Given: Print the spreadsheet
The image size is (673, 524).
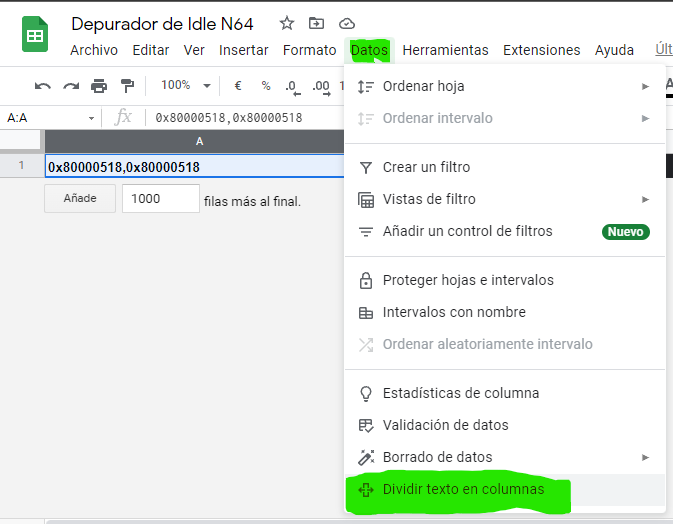Looking at the screenshot, I should point(99,86).
